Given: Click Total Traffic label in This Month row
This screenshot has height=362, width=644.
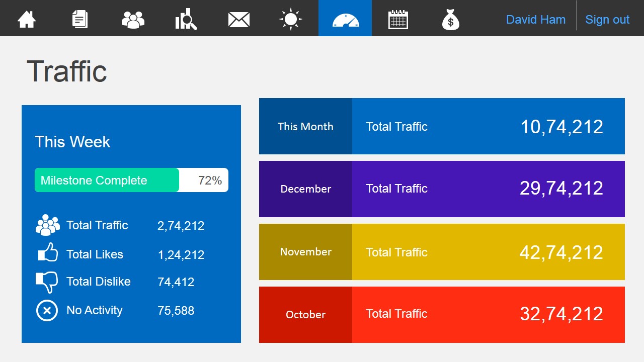Looking at the screenshot, I should pos(397,127).
